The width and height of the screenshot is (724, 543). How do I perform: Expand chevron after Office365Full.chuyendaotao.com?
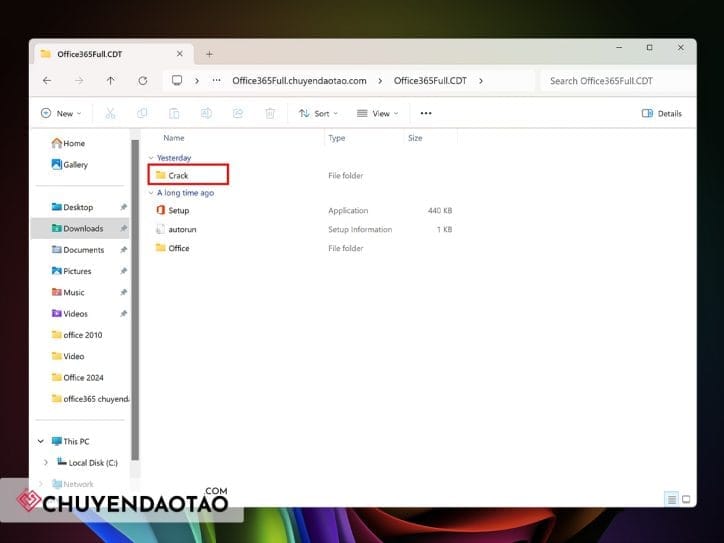[380, 81]
